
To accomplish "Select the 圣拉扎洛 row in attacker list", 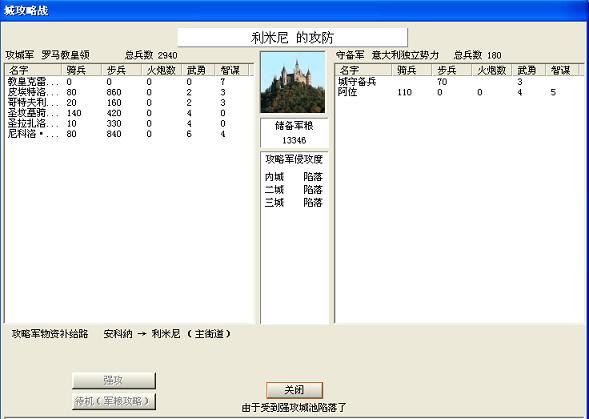I will pos(128,124).
